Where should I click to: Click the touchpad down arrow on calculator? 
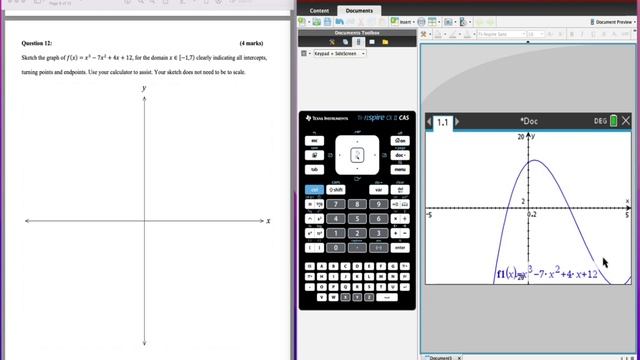[x=357, y=169]
